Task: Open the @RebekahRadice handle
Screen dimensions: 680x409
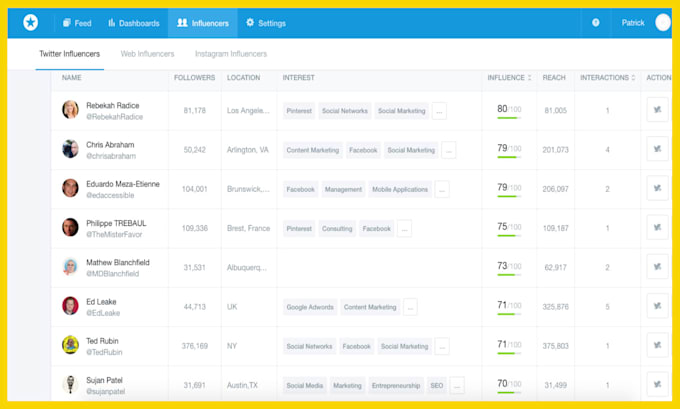Action: point(114,117)
